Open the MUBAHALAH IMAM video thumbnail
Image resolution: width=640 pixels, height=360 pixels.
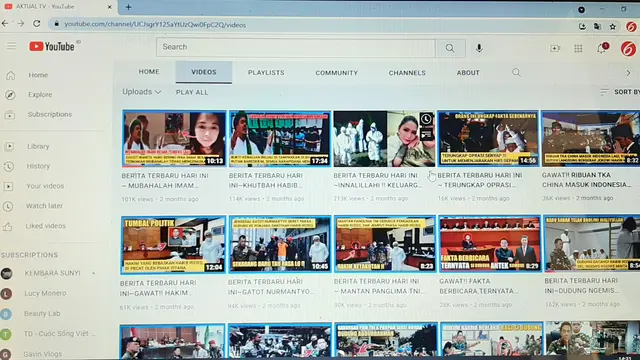[173, 139]
